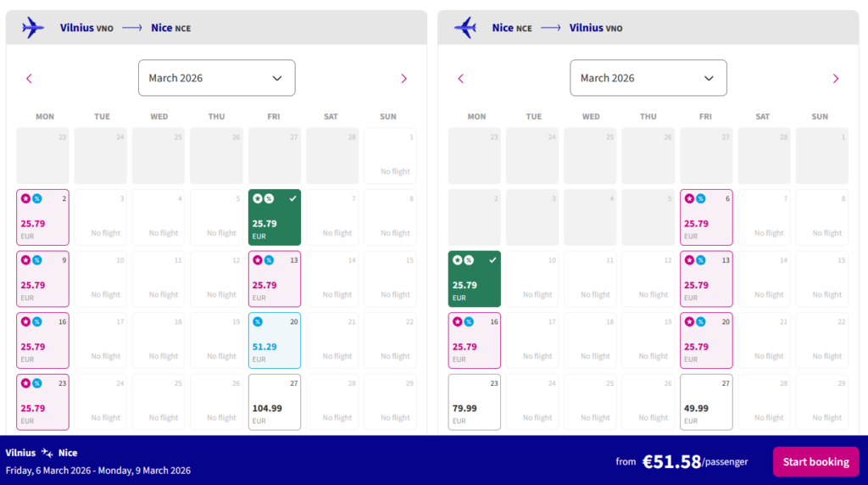Open return March 2026 month dropdown
The width and height of the screenshot is (868, 485).
pos(648,78)
